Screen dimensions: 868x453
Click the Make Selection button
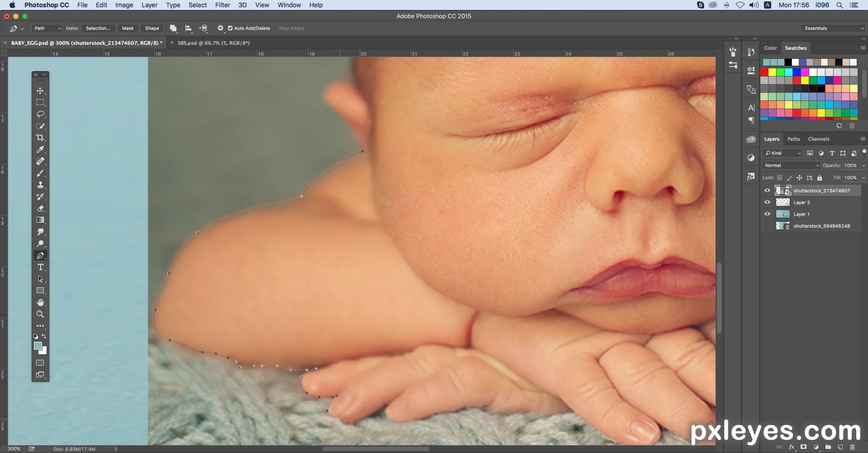click(x=98, y=28)
